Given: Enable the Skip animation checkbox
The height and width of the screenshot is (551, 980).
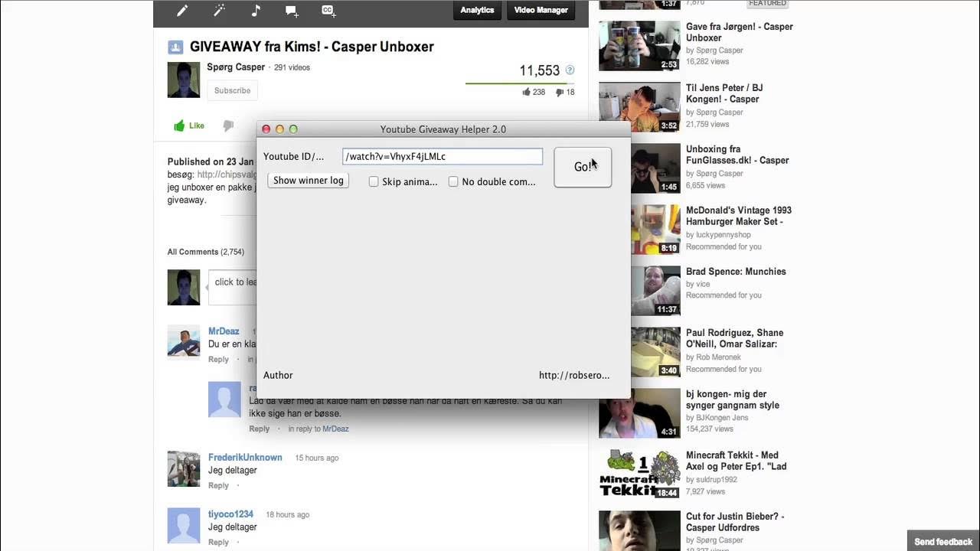Looking at the screenshot, I should pos(374,181).
